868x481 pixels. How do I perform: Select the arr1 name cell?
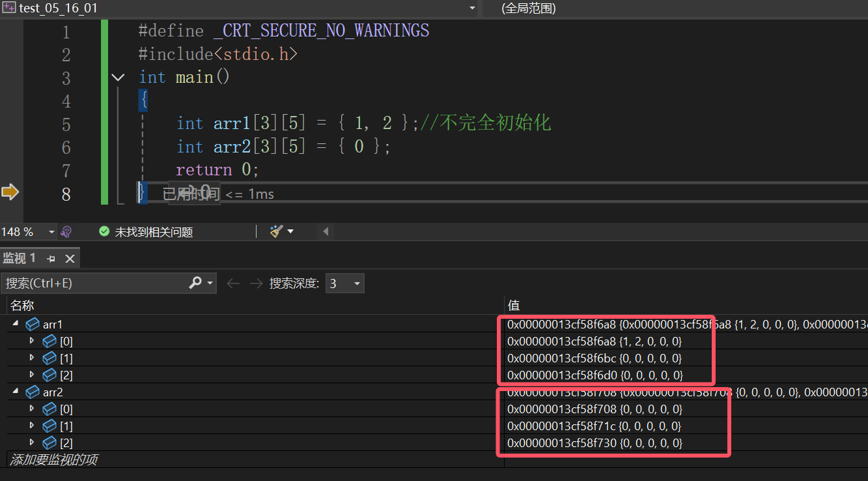point(53,324)
